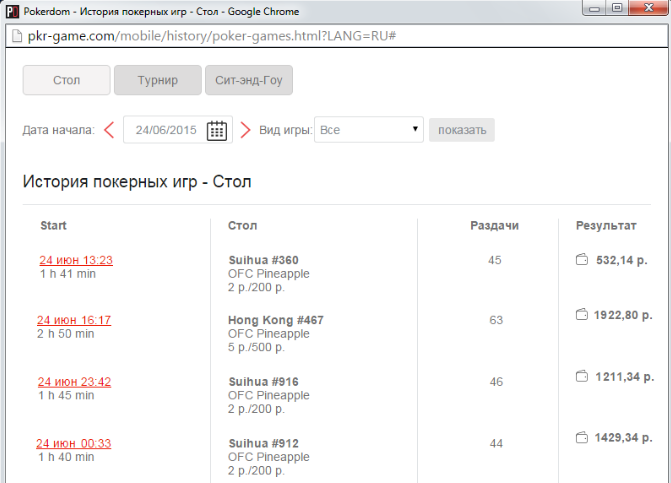Click hands count 46

click(496, 382)
